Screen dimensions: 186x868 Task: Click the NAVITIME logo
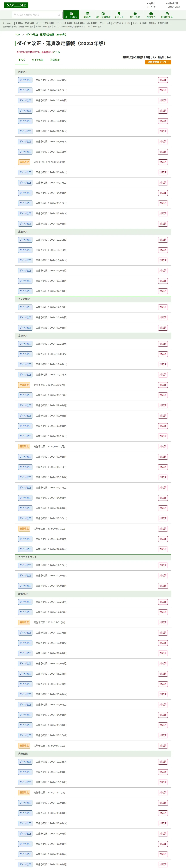(16, 5)
